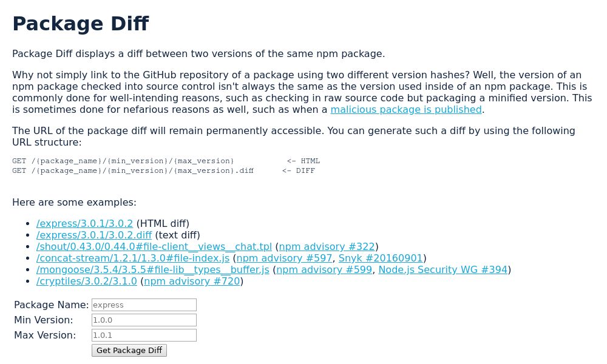Click the Min Version label

coord(43,320)
